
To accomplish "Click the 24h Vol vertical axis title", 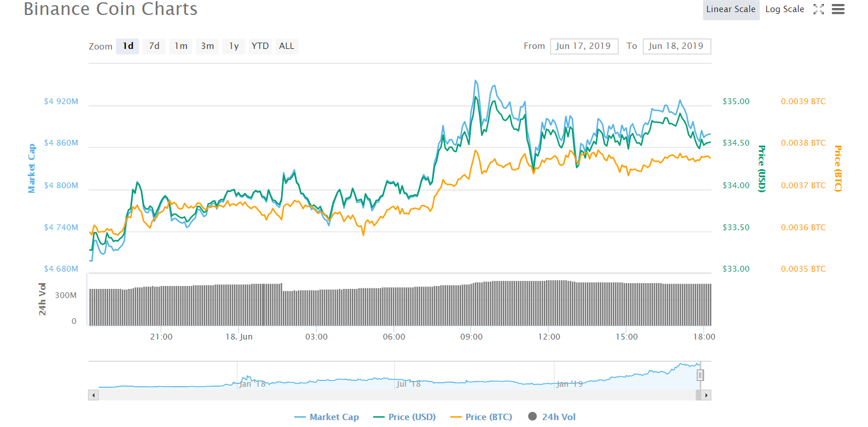I will pos(43,300).
